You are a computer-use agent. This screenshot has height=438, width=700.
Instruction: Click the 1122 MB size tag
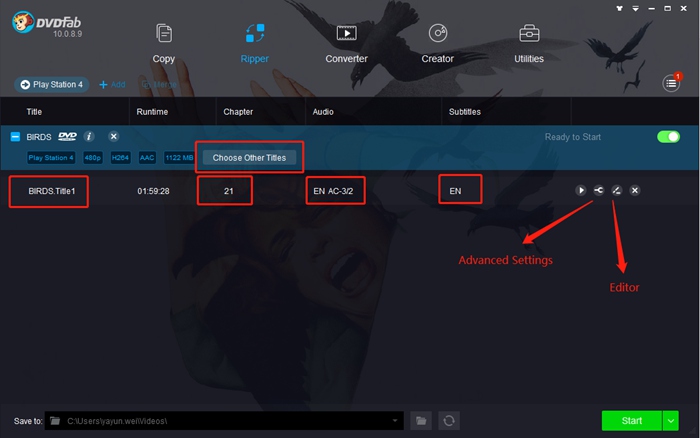[x=179, y=158]
